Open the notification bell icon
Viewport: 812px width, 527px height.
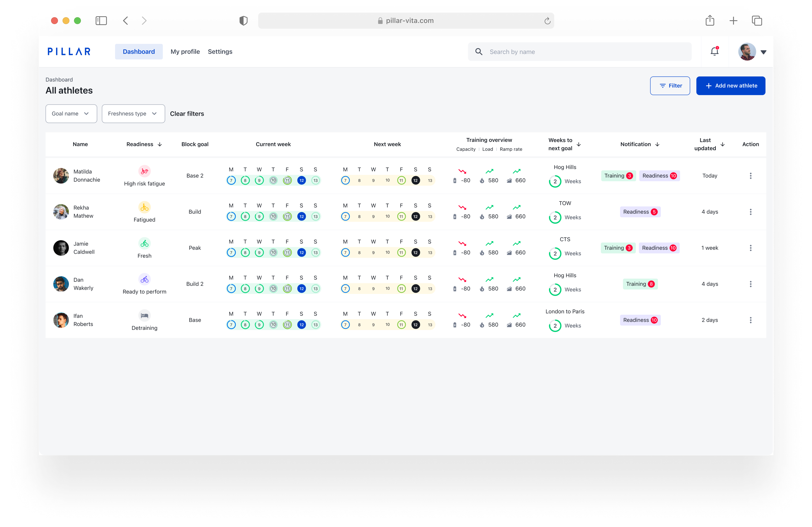coord(714,51)
